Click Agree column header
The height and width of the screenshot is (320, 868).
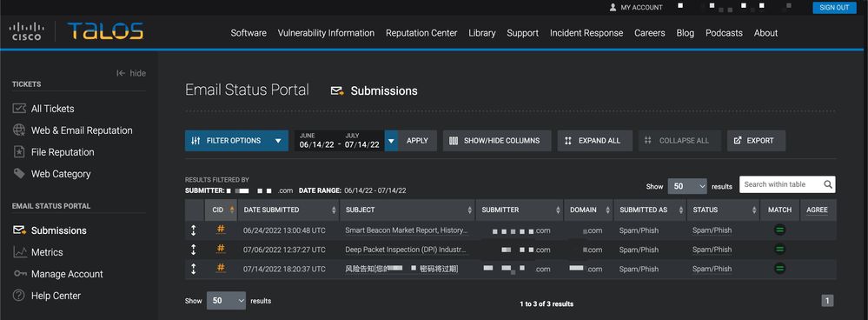[x=817, y=210]
